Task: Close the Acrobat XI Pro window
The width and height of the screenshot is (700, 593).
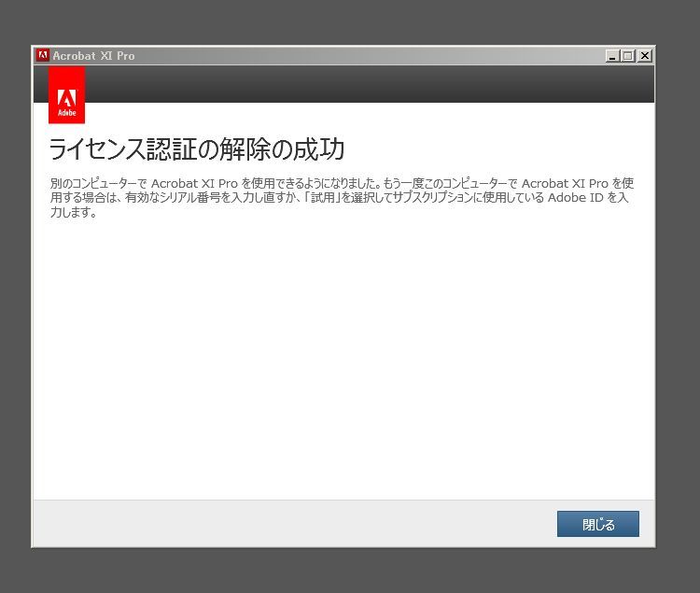Action: tap(644, 56)
